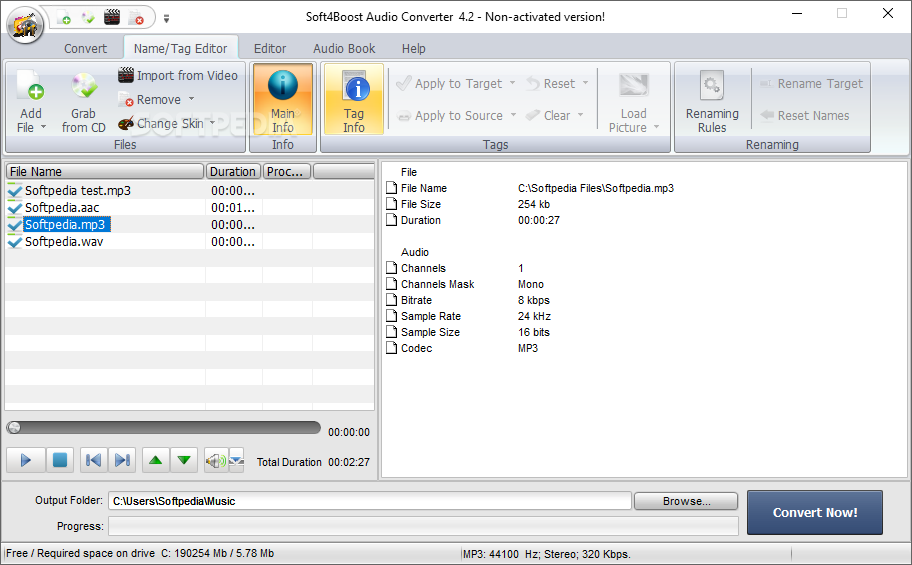Image resolution: width=912 pixels, height=565 pixels.
Task: Start playback with the Play button
Action: click(26, 460)
